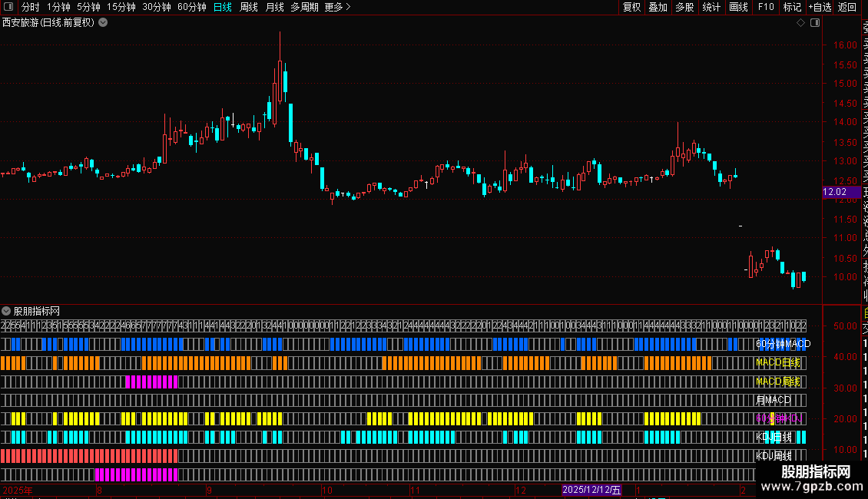Select the 1分钟 period tab
The height and width of the screenshot is (499, 868).
tap(58, 7)
